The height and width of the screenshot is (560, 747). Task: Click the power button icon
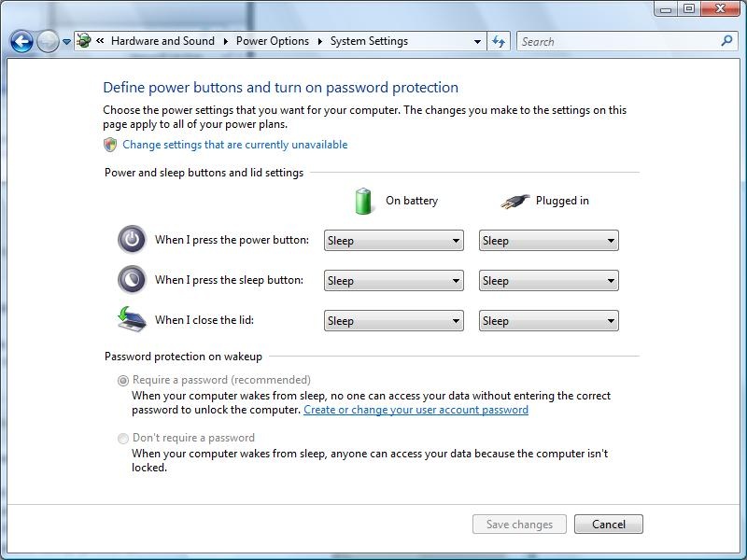132,239
